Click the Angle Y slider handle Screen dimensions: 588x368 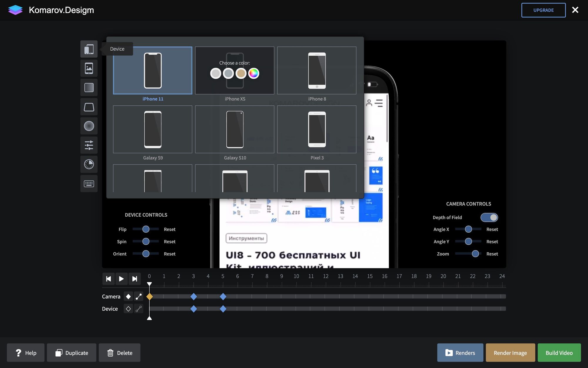[x=468, y=241]
